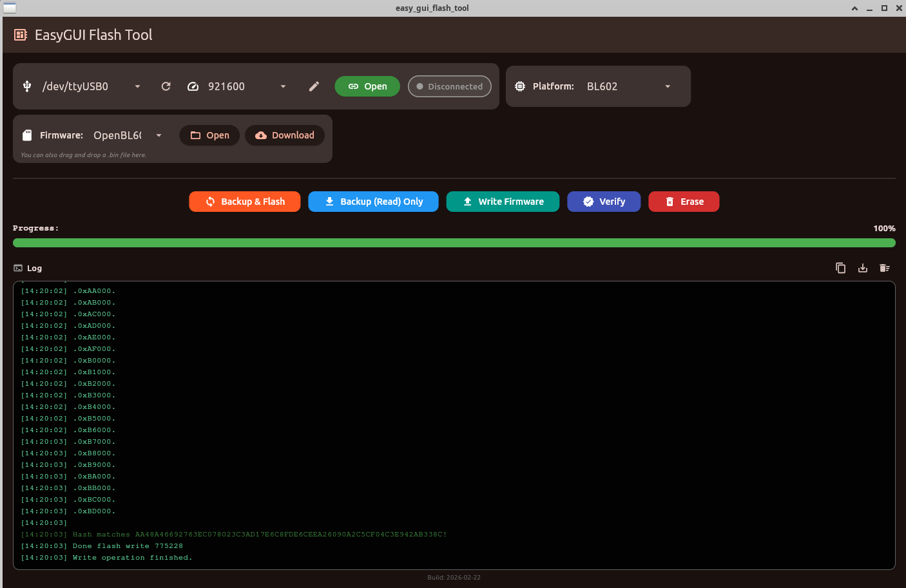This screenshot has height=588, width=906.
Task: Click the USB port icon beside /dev/ttyUSB0
Action: (x=27, y=86)
